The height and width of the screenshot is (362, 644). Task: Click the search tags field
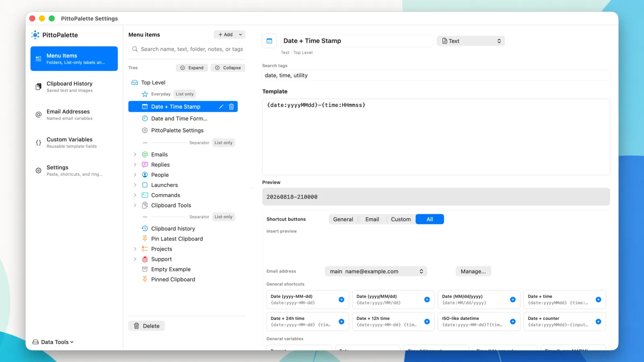tap(436, 75)
